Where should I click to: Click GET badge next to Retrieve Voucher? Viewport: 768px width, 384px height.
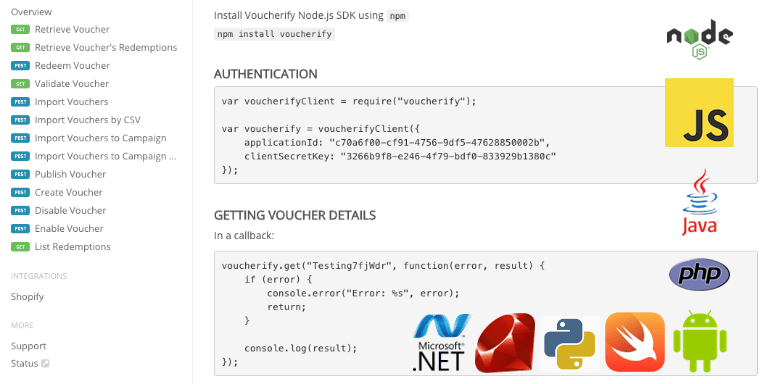pos(20,29)
